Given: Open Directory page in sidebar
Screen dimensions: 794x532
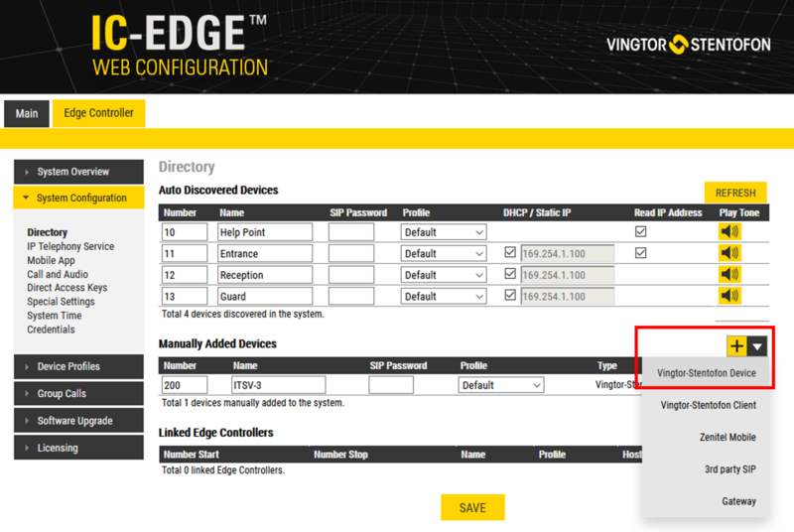Looking at the screenshot, I should (x=47, y=232).
